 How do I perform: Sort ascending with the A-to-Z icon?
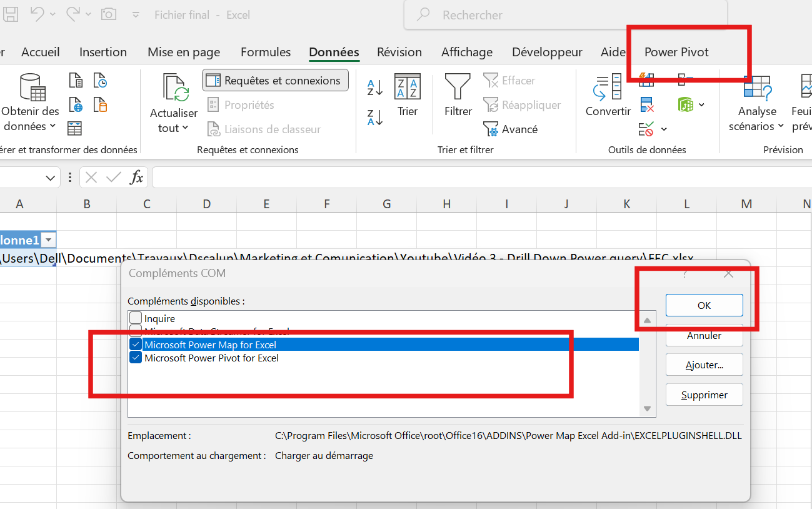click(x=375, y=88)
